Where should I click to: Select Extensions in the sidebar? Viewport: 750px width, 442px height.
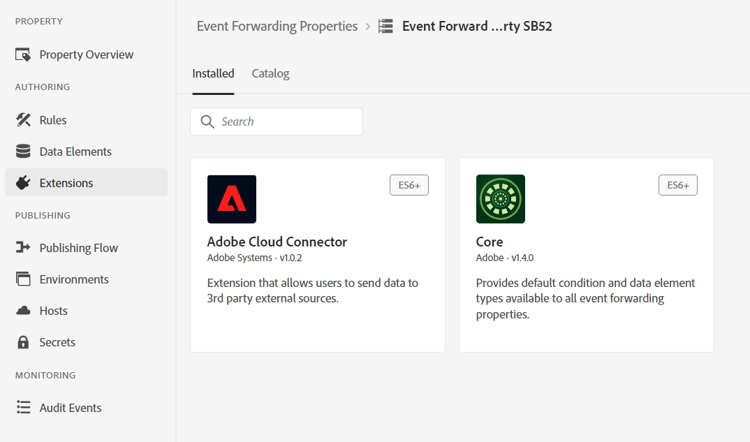click(86, 182)
